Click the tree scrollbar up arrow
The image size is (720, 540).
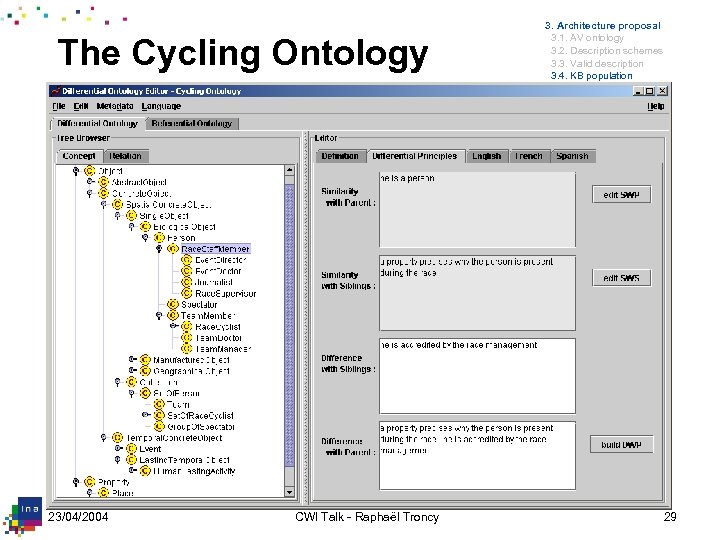(x=289, y=170)
